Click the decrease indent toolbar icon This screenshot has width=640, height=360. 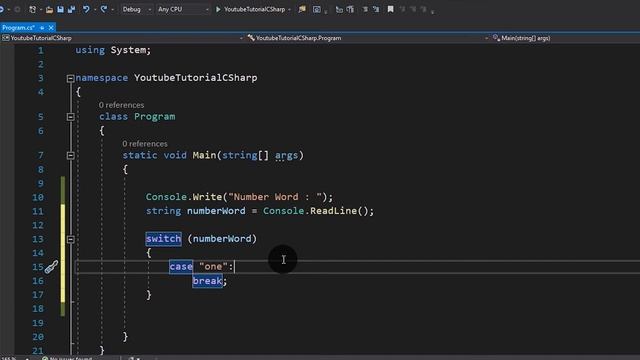pyautogui.click(x=365, y=9)
